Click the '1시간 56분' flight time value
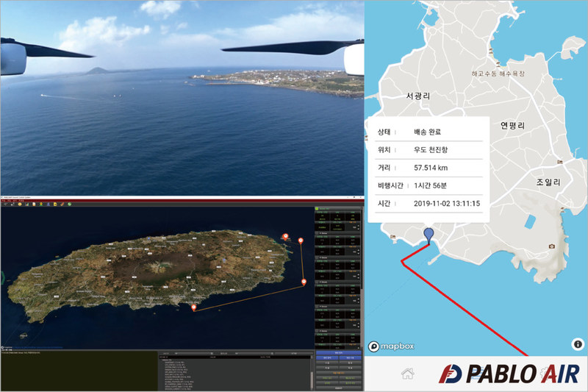588x392 pixels. click(x=430, y=185)
